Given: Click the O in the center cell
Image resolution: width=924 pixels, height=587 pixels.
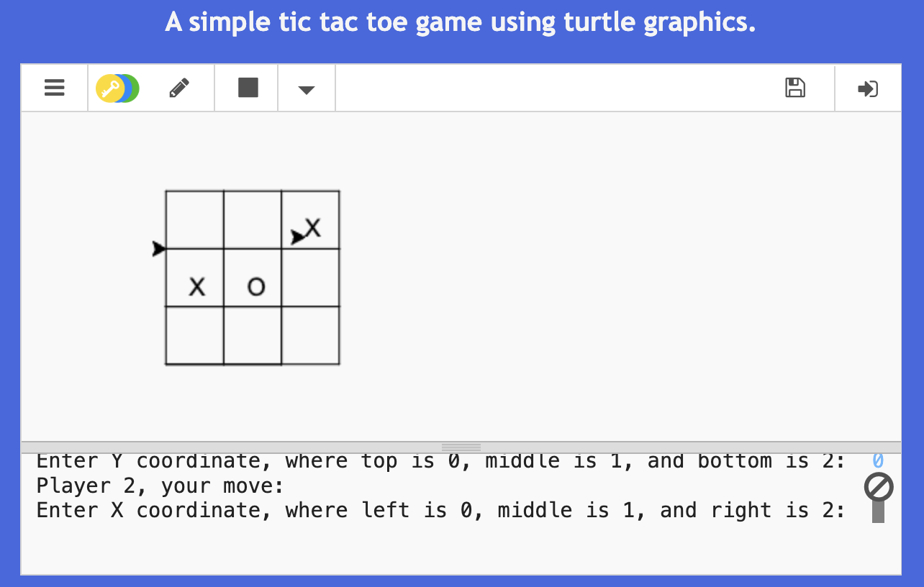Looking at the screenshot, I should pyautogui.click(x=256, y=287).
